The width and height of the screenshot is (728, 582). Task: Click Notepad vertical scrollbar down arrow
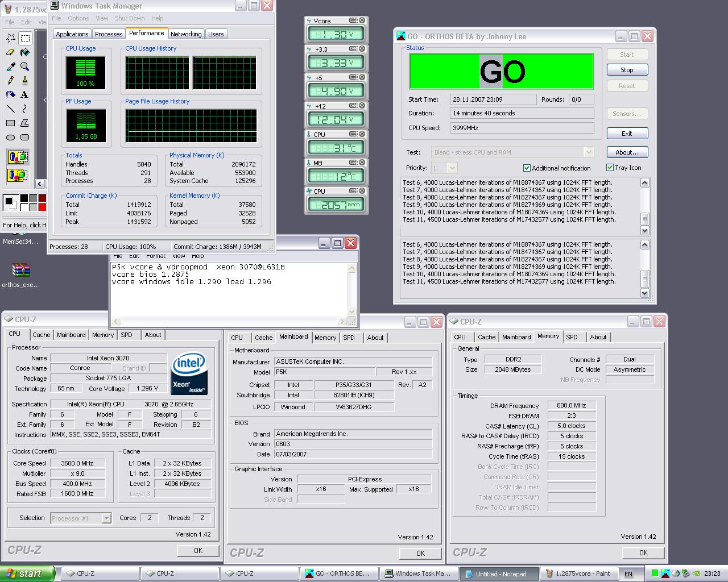pyautogui.click(x=352, y=312)
